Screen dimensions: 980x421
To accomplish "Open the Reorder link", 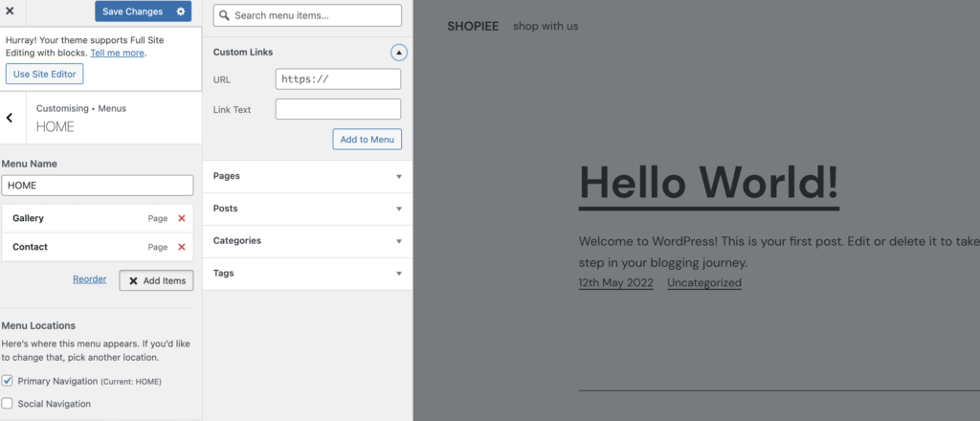I will pos(90,279).
